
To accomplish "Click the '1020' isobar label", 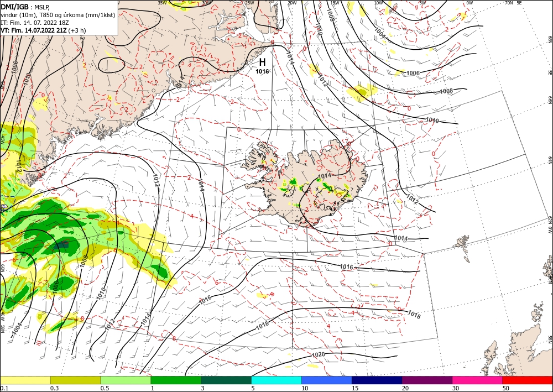I will pos(319,354).
